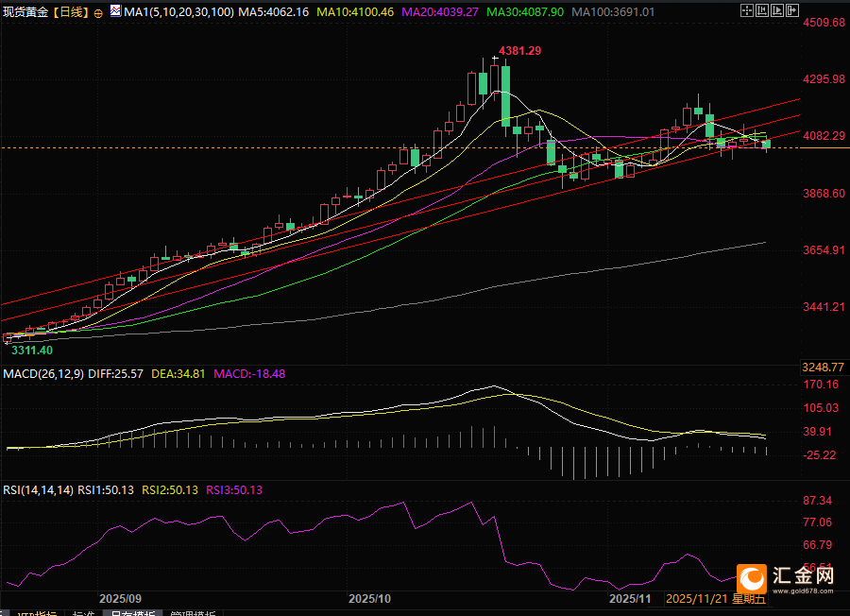Click the axis icon with play arrow
Image resolution: width=850 pixels, height=616 pixels.
coord(777,10)
